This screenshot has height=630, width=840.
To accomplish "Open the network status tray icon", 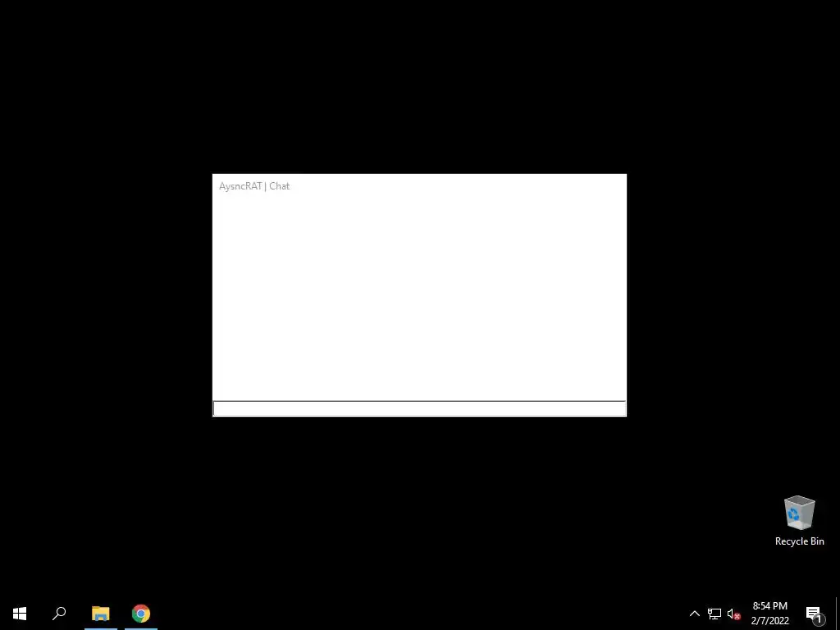I will click(714, 614).
